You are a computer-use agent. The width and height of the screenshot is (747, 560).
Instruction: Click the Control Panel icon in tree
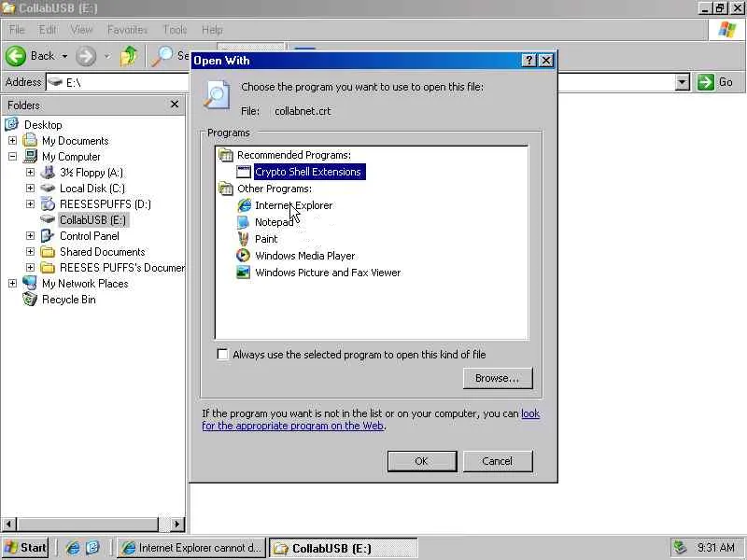coord(48,236)
